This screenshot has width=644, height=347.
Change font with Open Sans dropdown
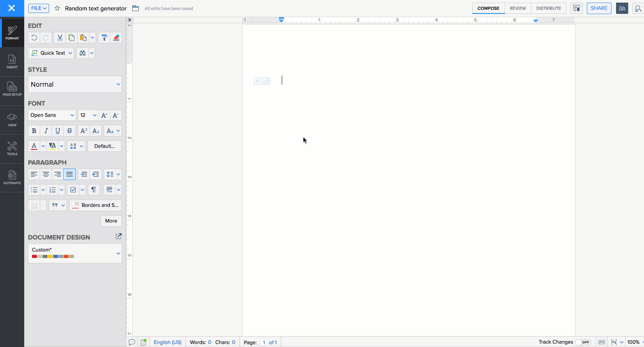[x=51, y=115]
